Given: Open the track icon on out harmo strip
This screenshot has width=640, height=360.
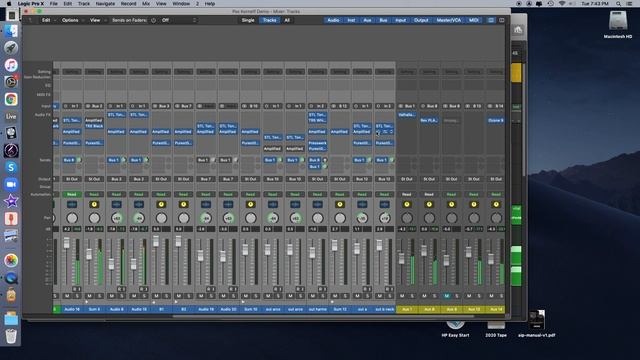Looking at the screenshot, I should pos(318,204).
